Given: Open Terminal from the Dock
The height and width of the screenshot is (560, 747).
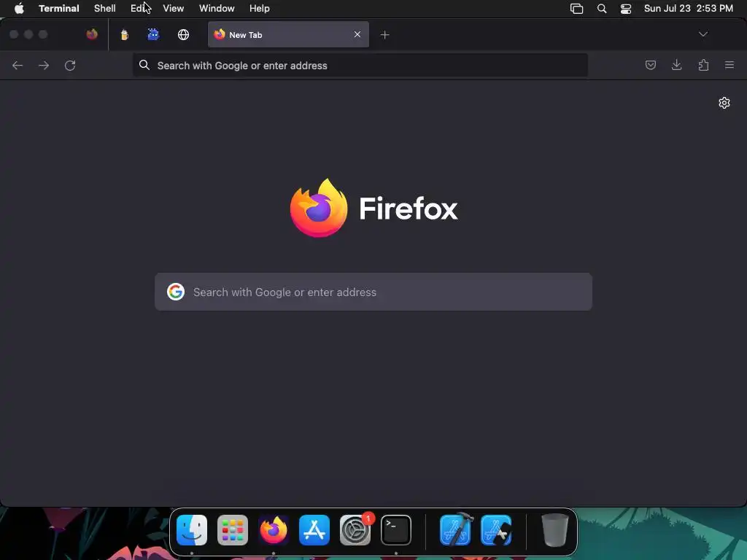Looking at the screenshot, I should coord(396,530).
